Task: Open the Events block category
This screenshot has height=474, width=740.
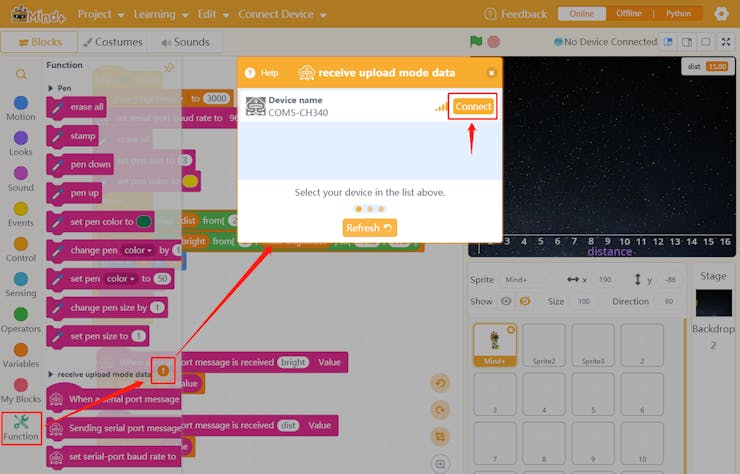Action: 21,215
